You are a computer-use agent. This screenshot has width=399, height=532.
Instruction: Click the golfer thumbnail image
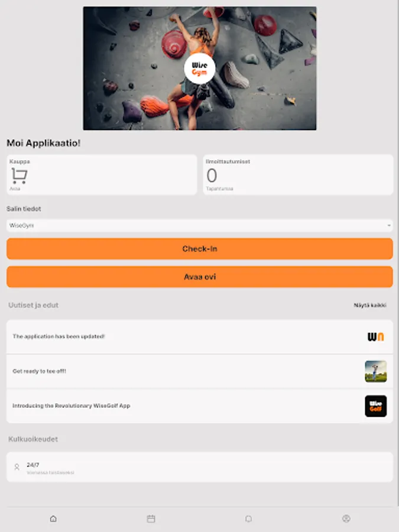tap(375, 371)
